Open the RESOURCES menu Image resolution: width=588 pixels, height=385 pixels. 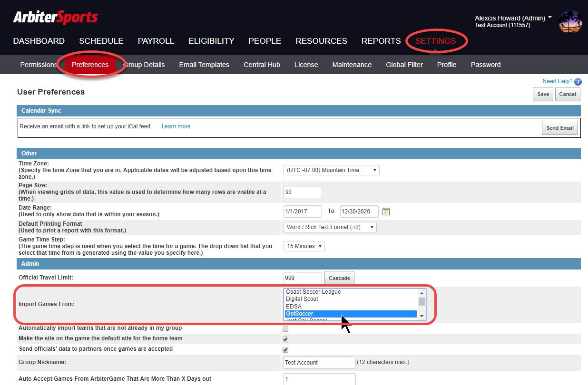[321, 41]
